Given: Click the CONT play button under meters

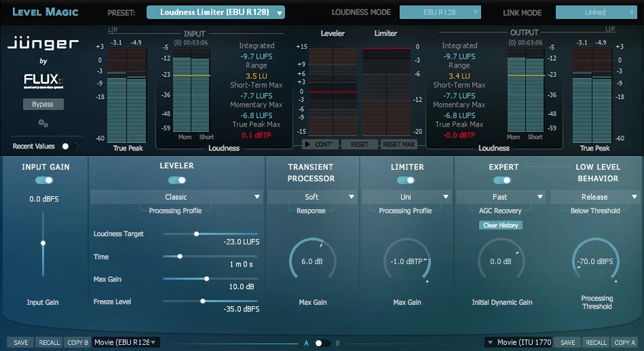Looking at the screenshot, I should 320,145.
